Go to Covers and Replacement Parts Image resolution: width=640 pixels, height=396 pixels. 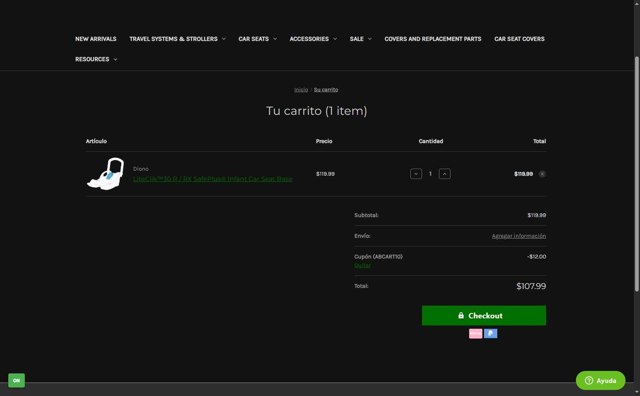click(x=433, y=39)
